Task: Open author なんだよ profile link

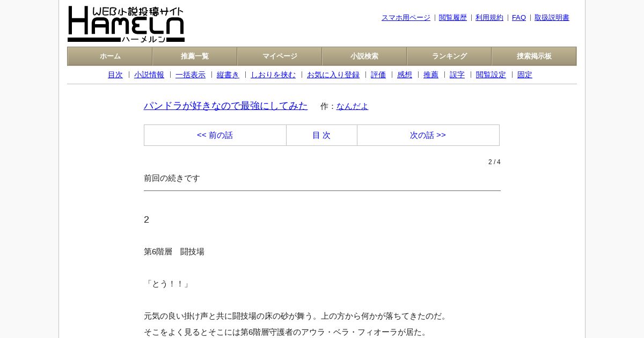Action: tap(353, 106)
